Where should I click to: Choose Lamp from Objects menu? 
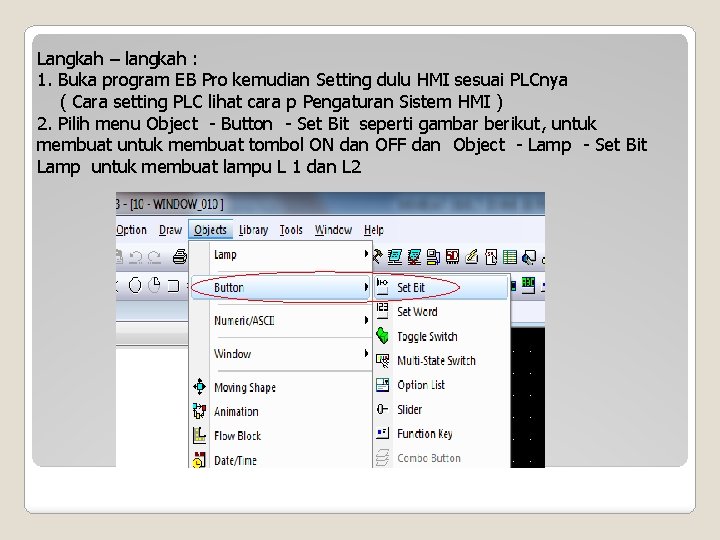tap(281, 254)
